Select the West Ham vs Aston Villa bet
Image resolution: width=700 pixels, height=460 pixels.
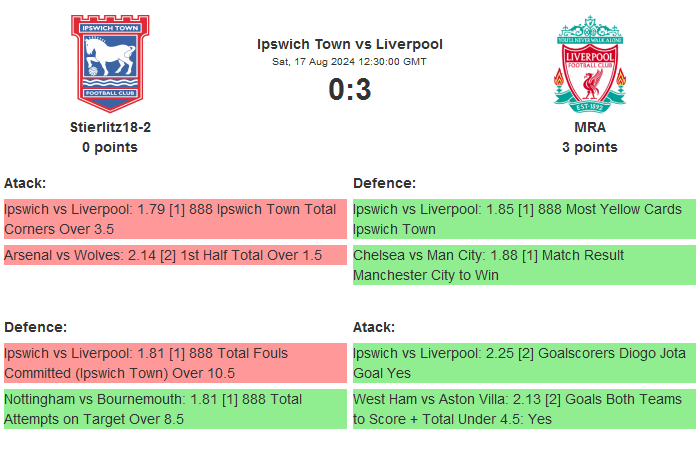(524, 409)
